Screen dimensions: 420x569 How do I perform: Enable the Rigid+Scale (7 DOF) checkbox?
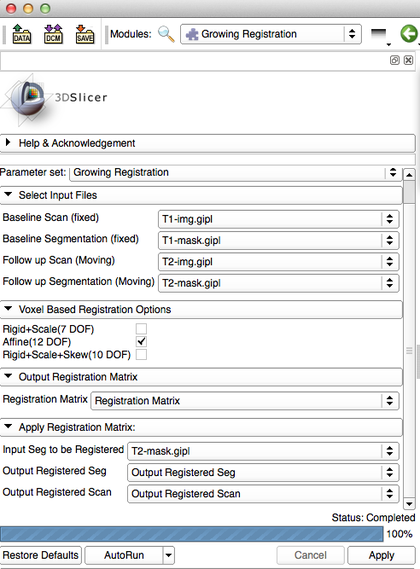pos(141,329)
